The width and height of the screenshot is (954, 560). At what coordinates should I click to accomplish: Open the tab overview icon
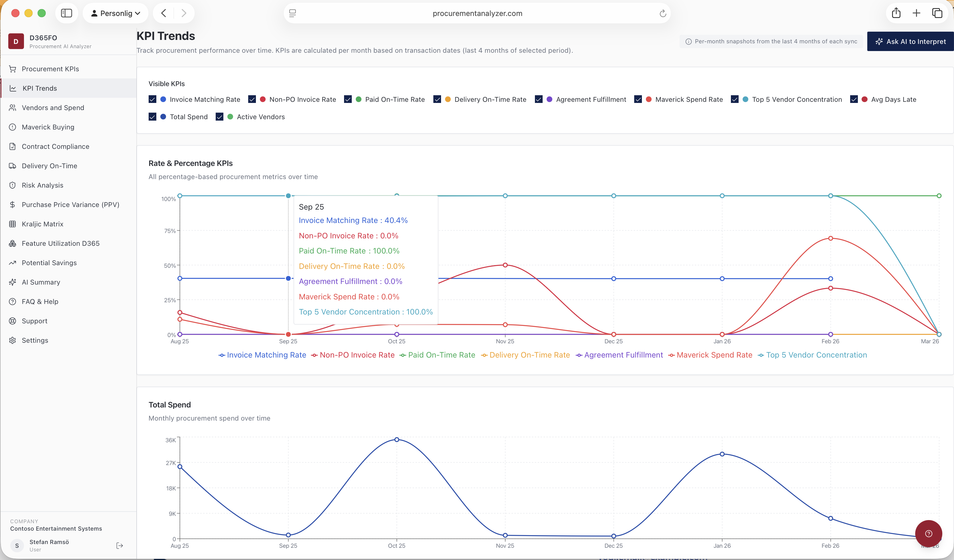pyautogui.click(x=937, y=13)
